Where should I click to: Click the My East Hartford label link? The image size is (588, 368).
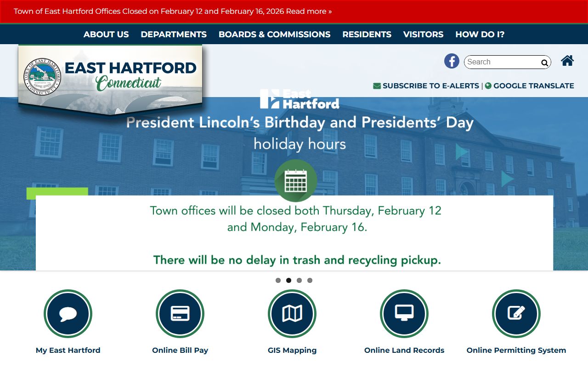coord(68,350)
